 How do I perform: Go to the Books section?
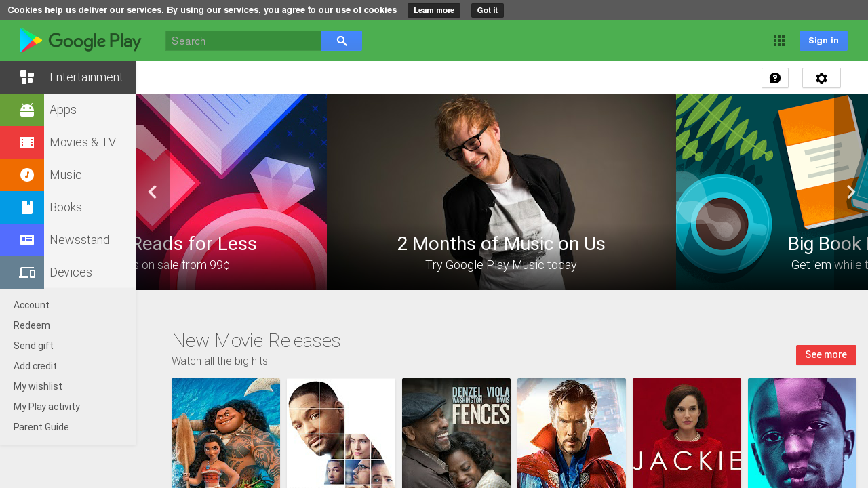click(68, 207)
